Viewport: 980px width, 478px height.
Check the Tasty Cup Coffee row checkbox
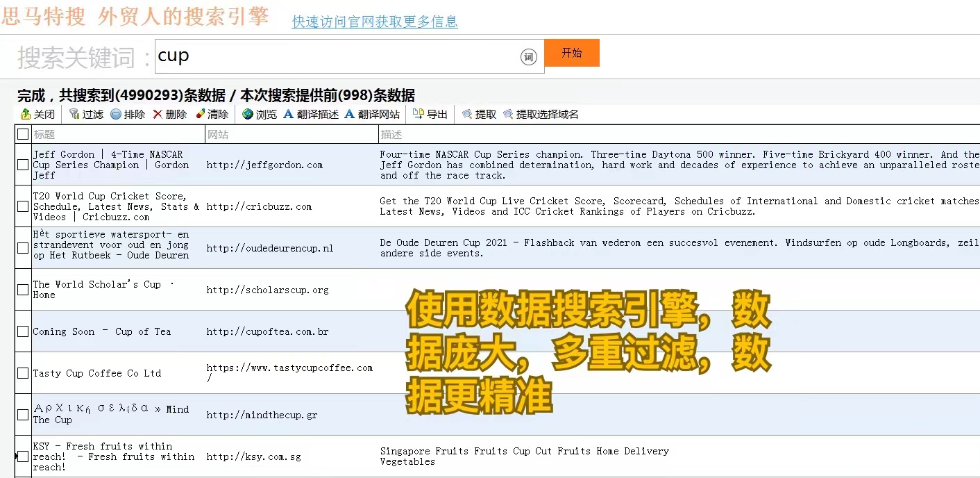[22, 373]
